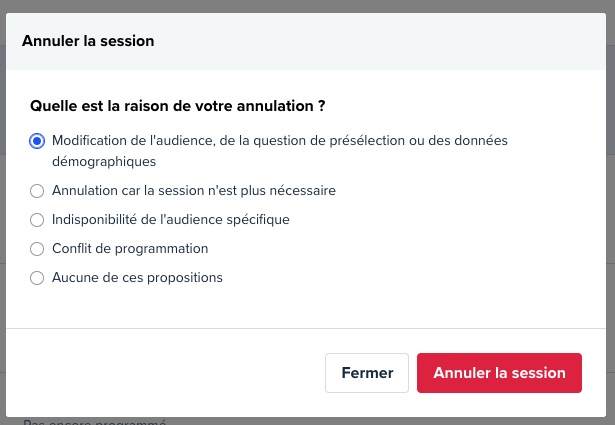Screen dimensions: 615x425
Task: Click the blank white space below 'Aucune de ces propositions'
Action: pos(306,308)
